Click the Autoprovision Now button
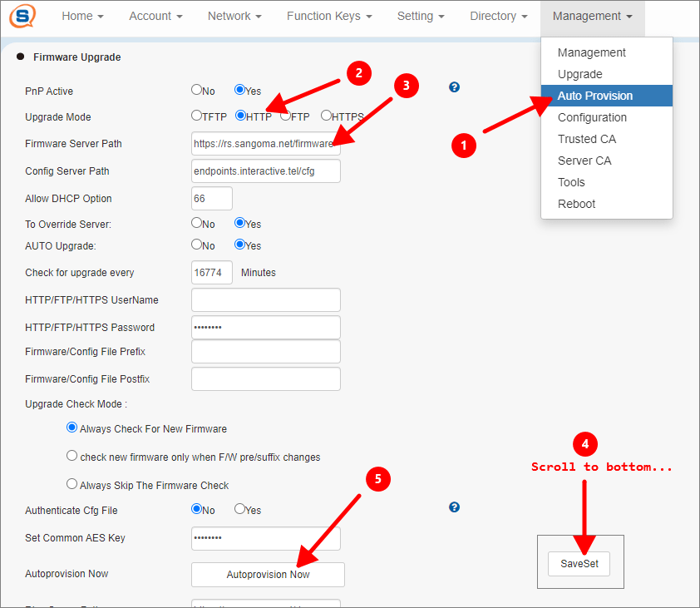 pos(268,575)
